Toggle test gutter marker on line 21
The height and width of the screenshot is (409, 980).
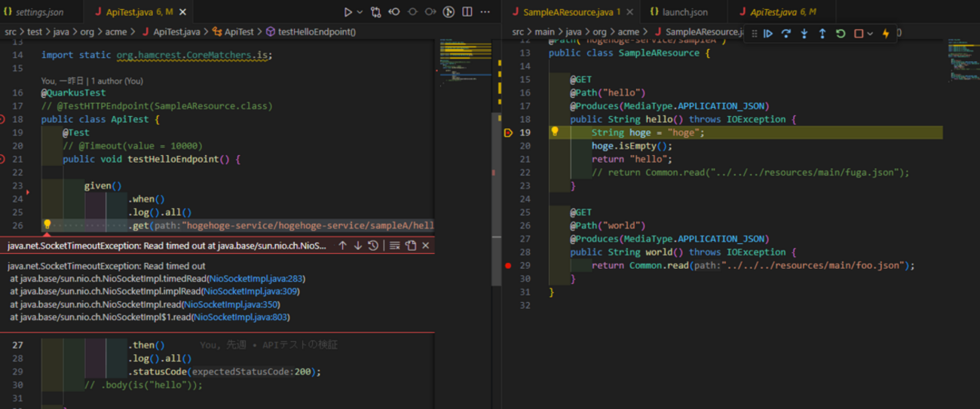point(2,159)
